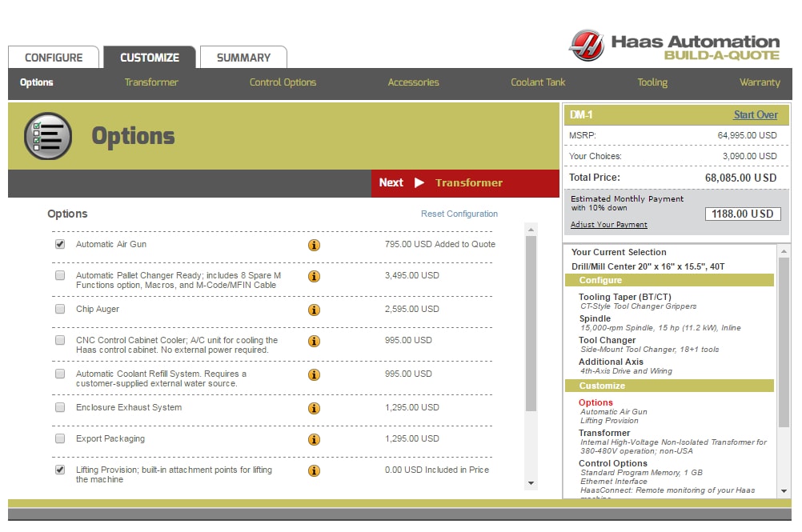Click the Current Selection panel scrollbar thumb

click(x=784, y=342)
